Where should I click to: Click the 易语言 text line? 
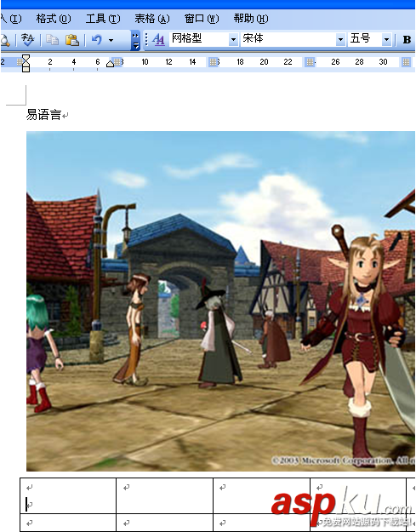[44, 115]
